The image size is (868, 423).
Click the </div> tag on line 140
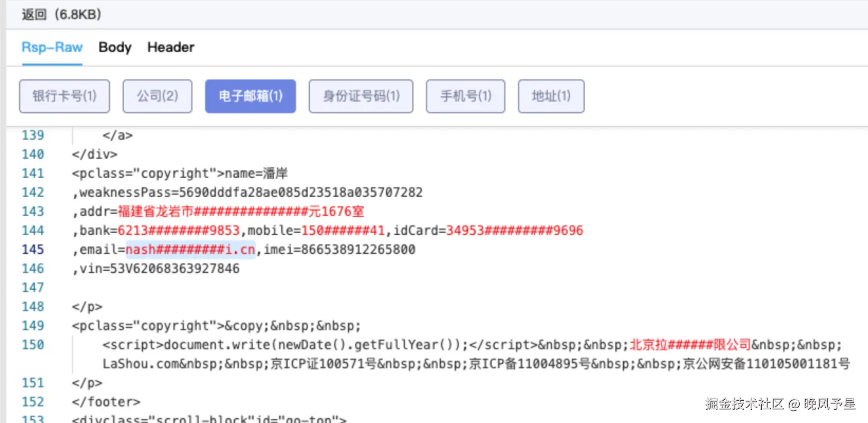click(x=95, y=154)
